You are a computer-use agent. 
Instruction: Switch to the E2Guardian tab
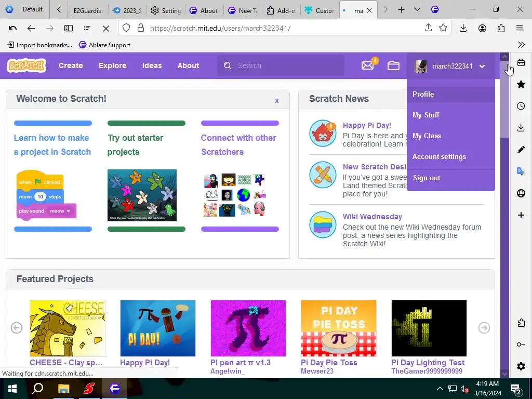point(88,10)
